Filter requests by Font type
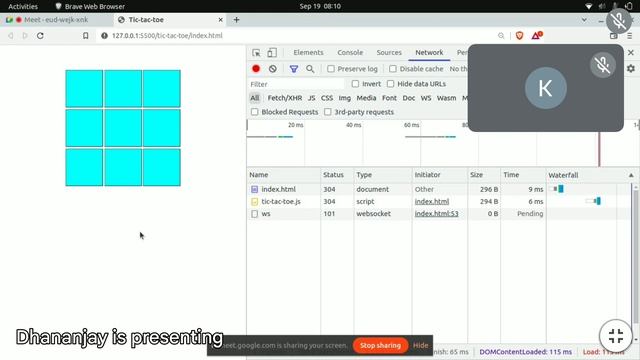The width and height of the screenshot is (640, 360). (389, 98)
